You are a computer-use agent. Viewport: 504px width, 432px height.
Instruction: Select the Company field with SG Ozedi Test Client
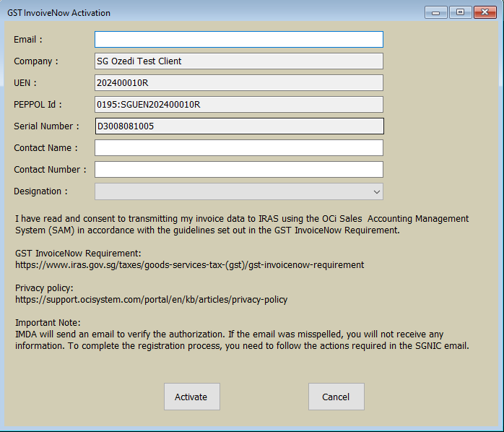pyautogui.click(x=238, y=61)
